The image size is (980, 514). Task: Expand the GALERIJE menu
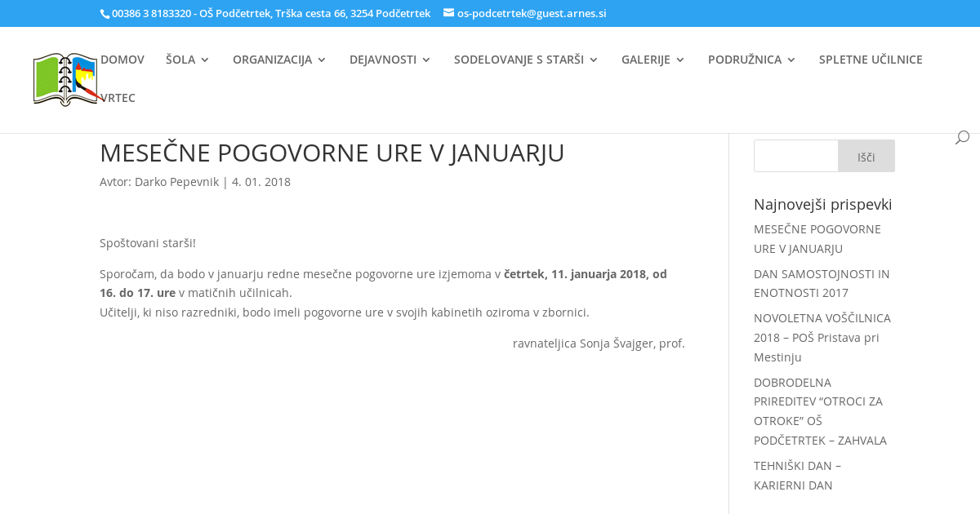[653, 60]
